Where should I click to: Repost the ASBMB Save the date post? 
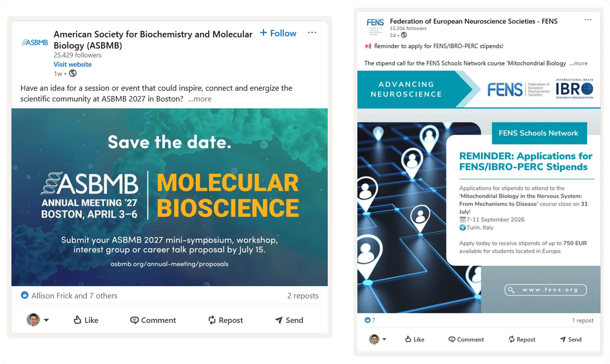pos(226,320)
